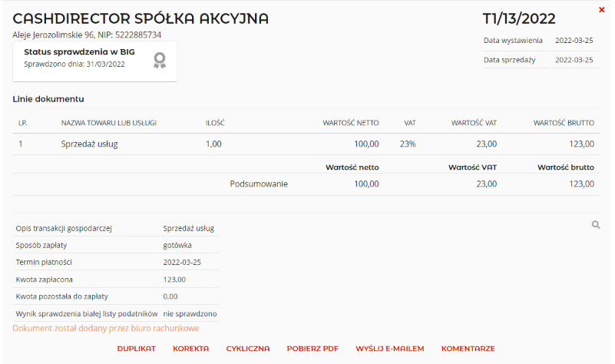Click the WARTOŚĆ NETTO column header
The width and height of the screenshot is (615, 364).
(x=351, y=123)
